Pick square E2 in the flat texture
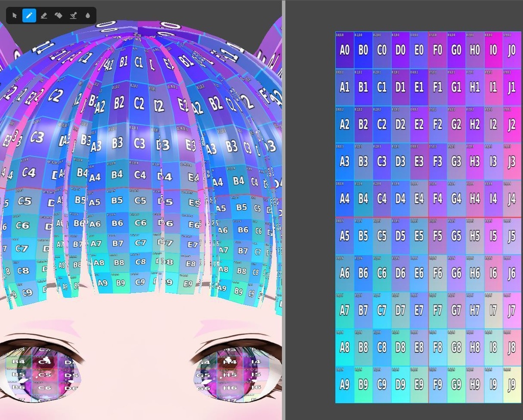The height and width of the screenshot is (420, 523). coord(419,125)
